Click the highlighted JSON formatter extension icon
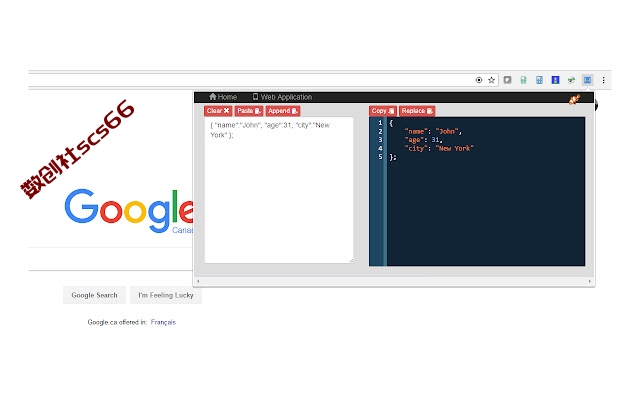The width and height of the screenshot is (640, 400). click(587, 80)
